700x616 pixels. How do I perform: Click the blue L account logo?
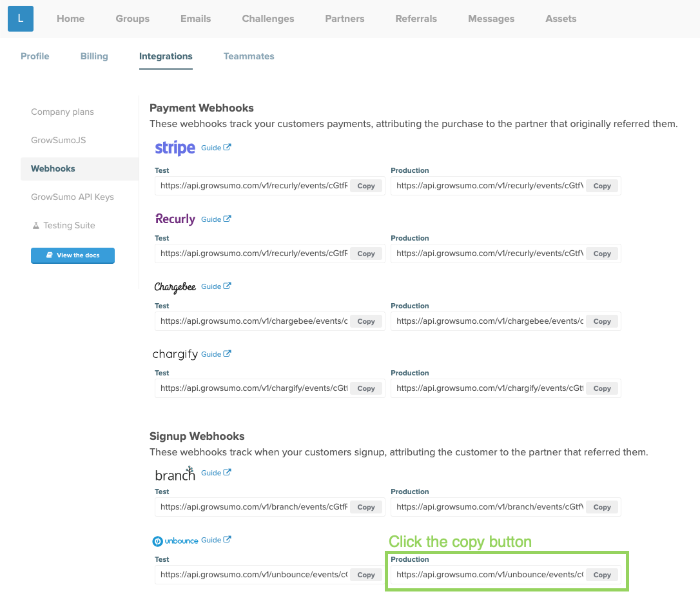(21, 19)
